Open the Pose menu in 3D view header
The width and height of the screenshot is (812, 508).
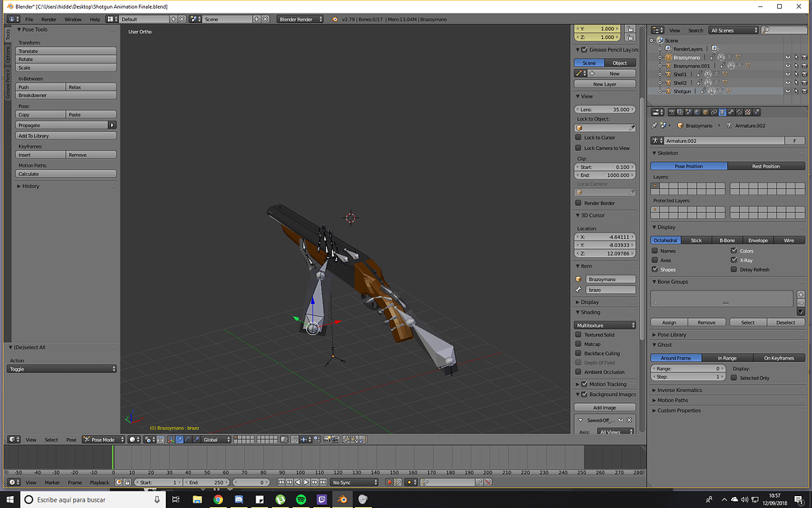(x=71, y=440)
